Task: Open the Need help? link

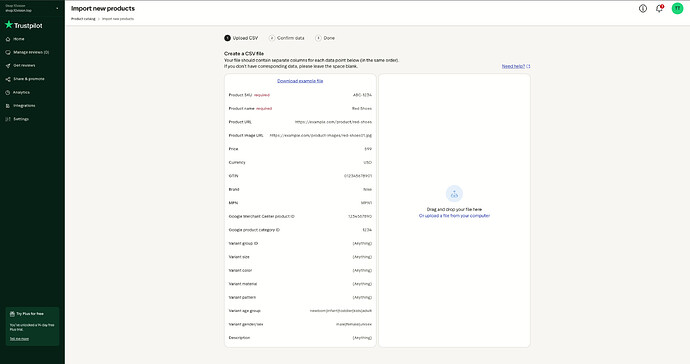Action: click(x=516, y=66)
